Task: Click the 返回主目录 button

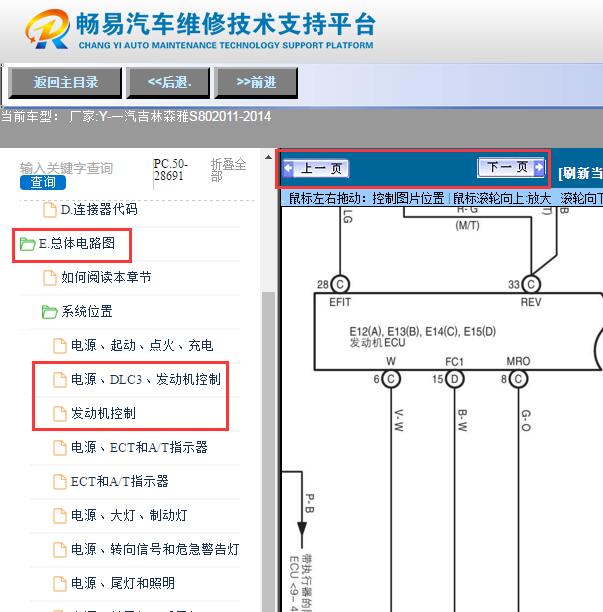Action: (65, 82)
